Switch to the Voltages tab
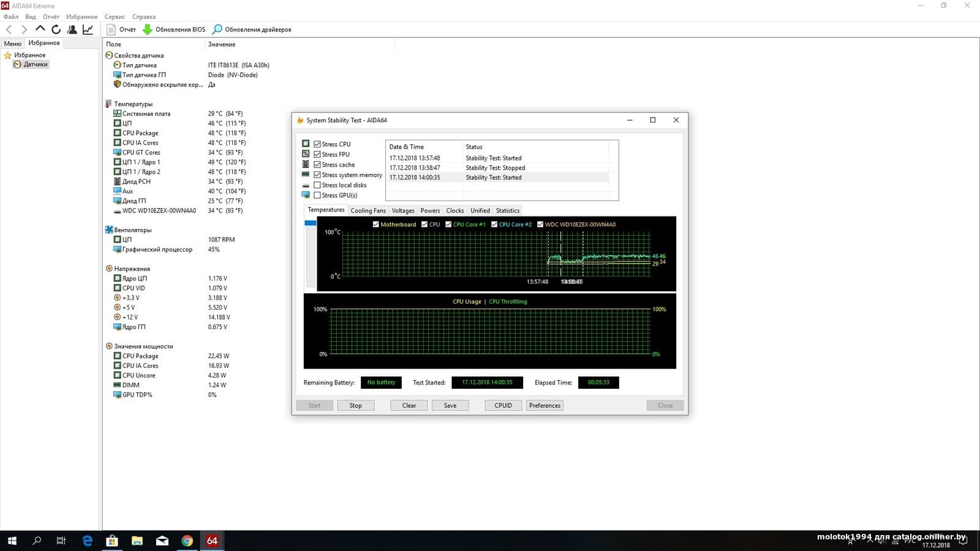Viewport: 980px width, 551px height. coord(403,211)
